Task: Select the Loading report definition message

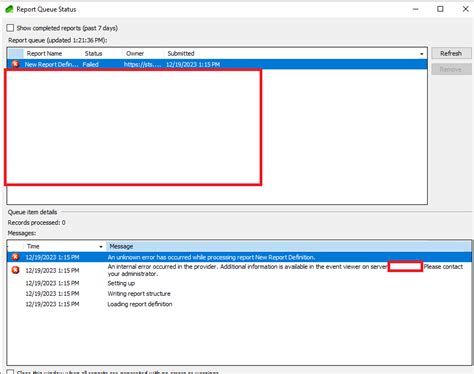Action: tap(140, 304)
